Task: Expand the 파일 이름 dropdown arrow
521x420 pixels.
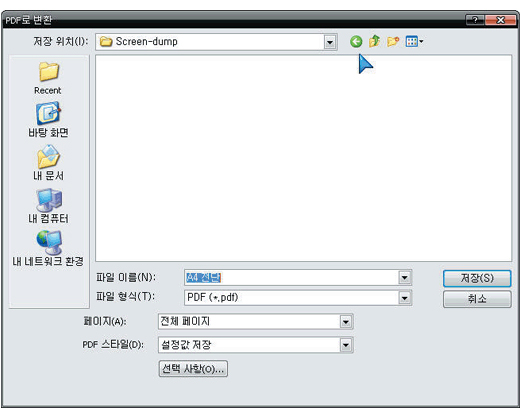Action: [405, 278]
